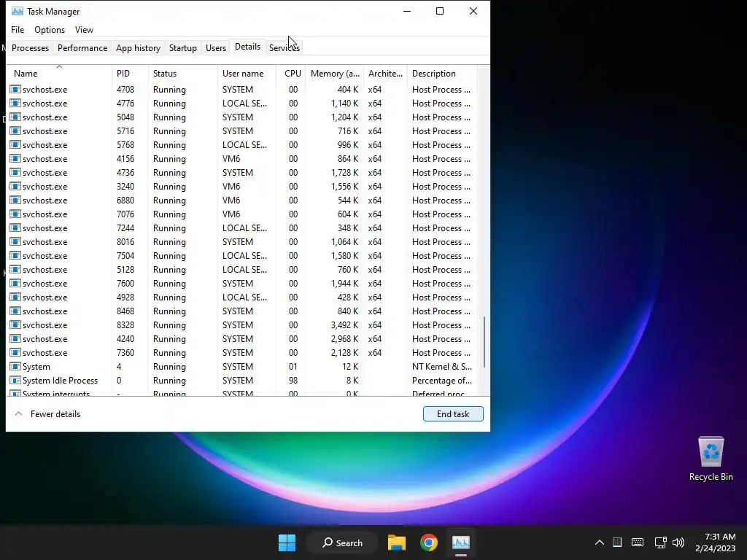The height and width of the screenshot is (560, 747).
Task: Select the svchost.exe row with PID 7600
Action: coord(242,284)
